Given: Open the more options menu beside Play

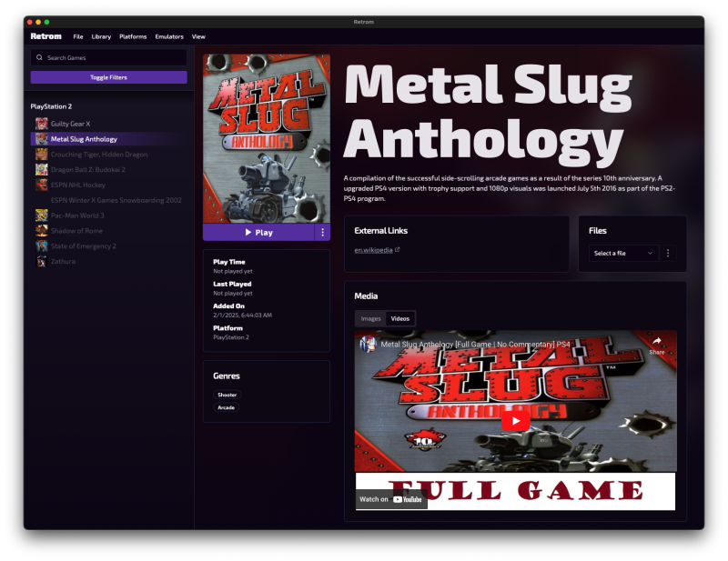Looking at the screenshot, I should click(x=323, y=232).
